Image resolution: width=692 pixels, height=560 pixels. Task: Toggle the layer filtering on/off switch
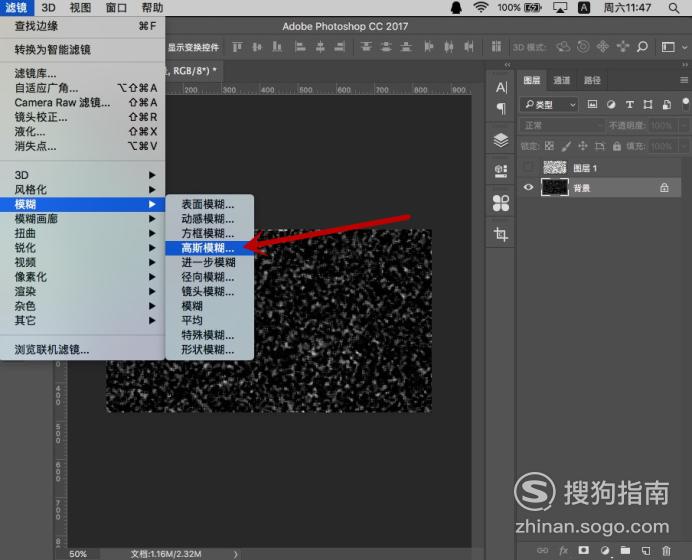[685, 104]
